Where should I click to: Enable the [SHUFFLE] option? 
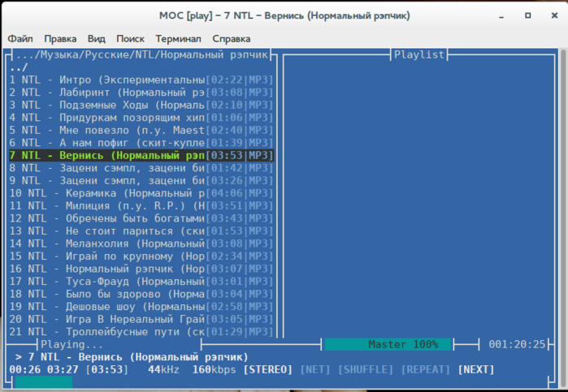coord(366,369)
